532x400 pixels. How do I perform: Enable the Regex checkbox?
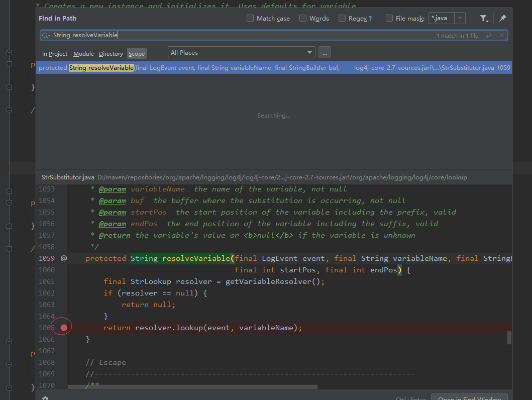(x=342, y=18)
